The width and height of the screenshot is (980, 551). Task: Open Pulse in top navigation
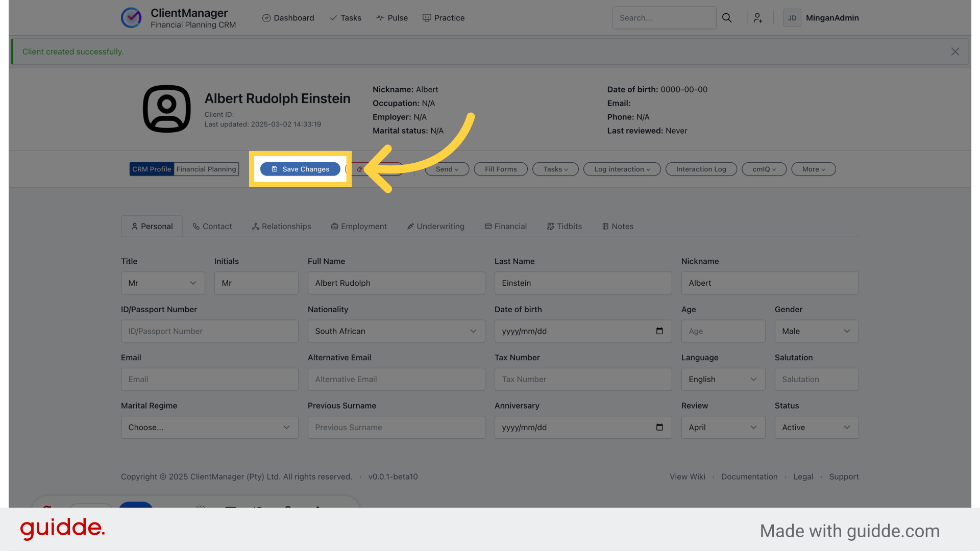pos(392,18)
